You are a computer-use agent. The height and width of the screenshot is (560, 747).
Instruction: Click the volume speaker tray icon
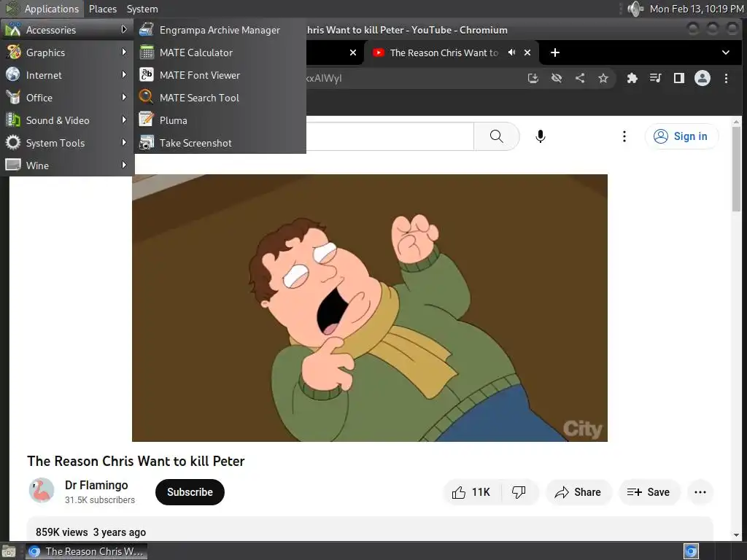click(635, 9)
